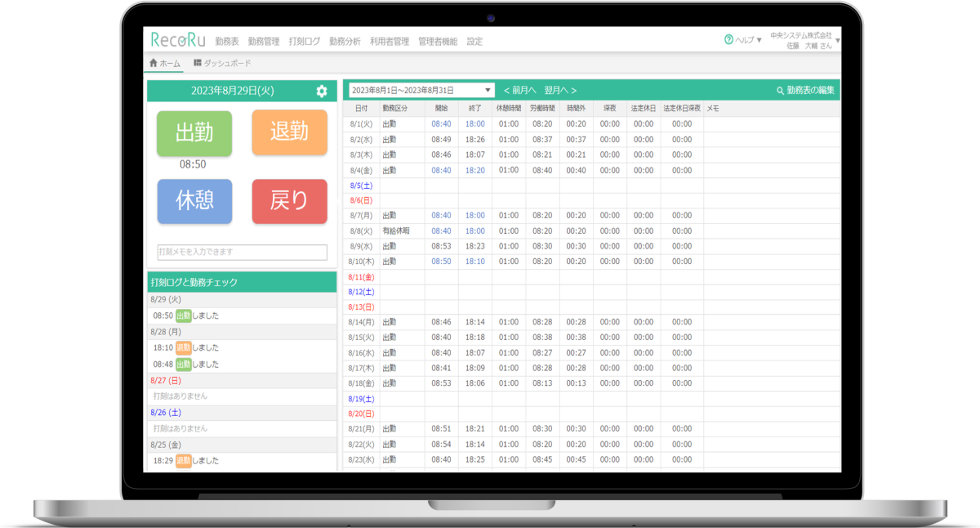980x528 pixels.
Task: Open the 勤務管理 menu
Action: [264, 41]
